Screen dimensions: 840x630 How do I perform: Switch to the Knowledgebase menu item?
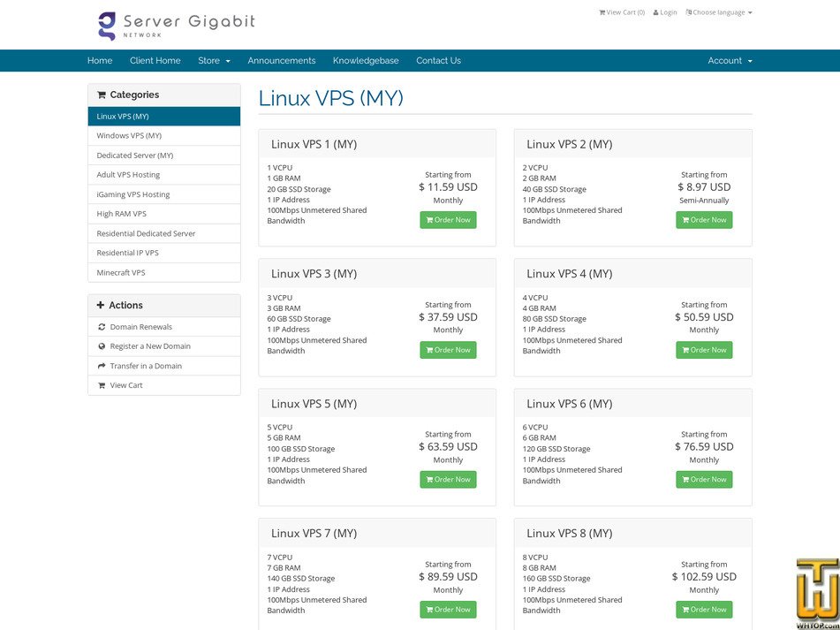365,60
